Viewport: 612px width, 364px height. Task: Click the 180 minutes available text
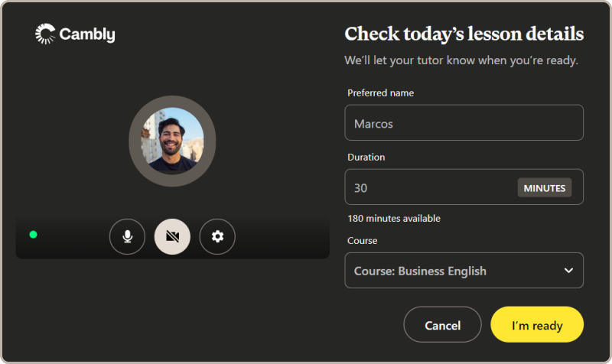pyautogui.click(x=394, y=219)
